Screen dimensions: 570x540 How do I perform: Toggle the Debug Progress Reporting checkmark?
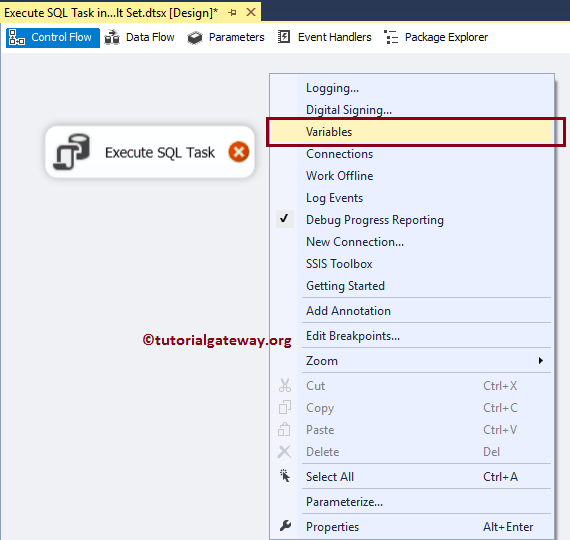tap(284, 219)
